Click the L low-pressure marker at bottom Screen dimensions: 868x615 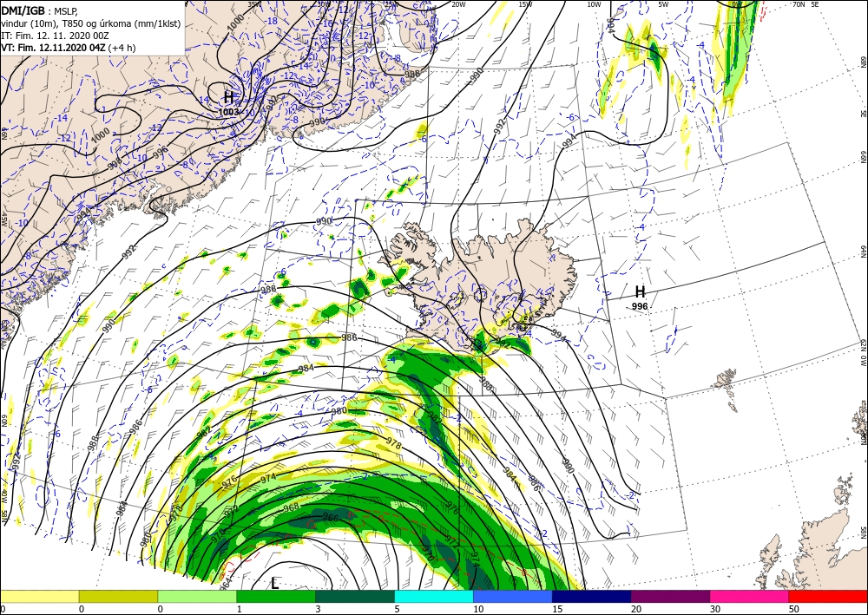tap(274, 583)
